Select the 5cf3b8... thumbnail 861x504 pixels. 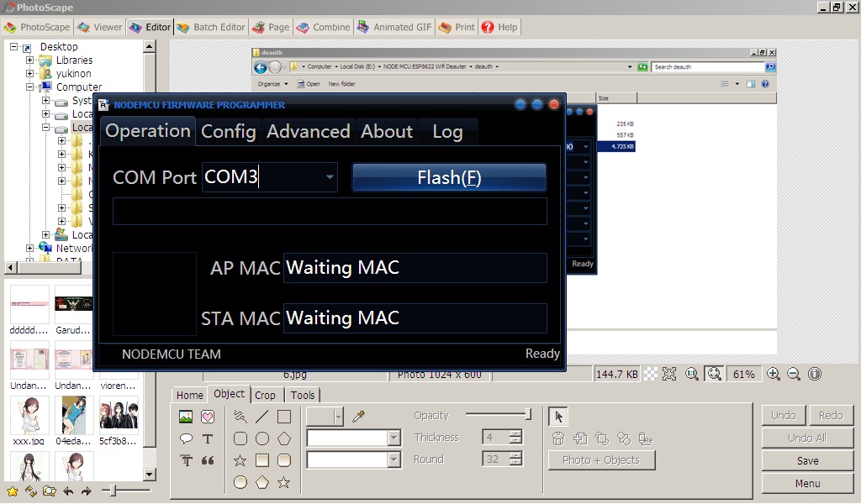(118, 421)
